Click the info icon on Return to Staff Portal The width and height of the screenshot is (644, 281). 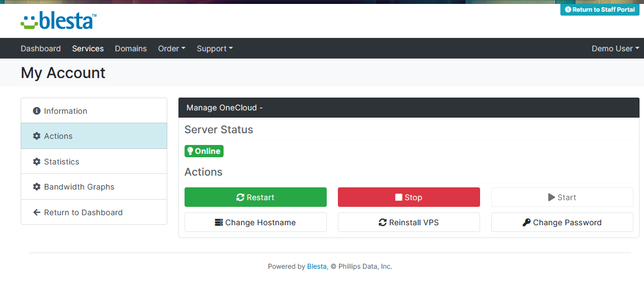[x=568, y=9]
